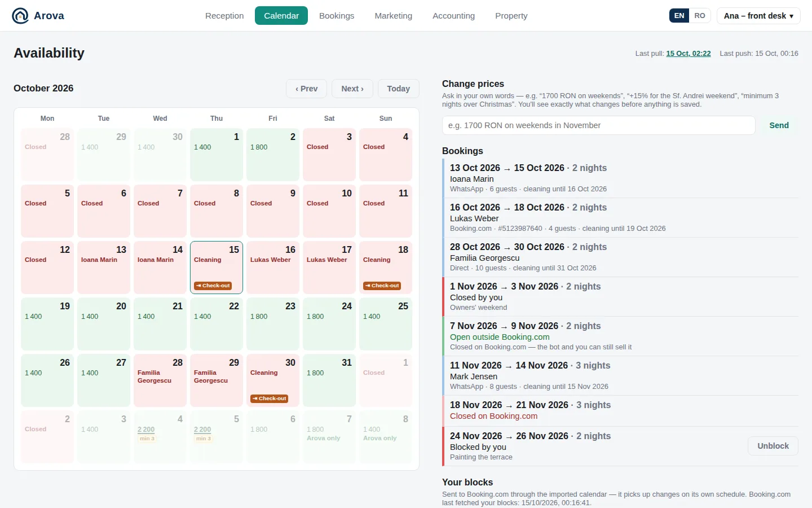
Task: Open the Mark Jensen booking entry
Action: point(620,376)
